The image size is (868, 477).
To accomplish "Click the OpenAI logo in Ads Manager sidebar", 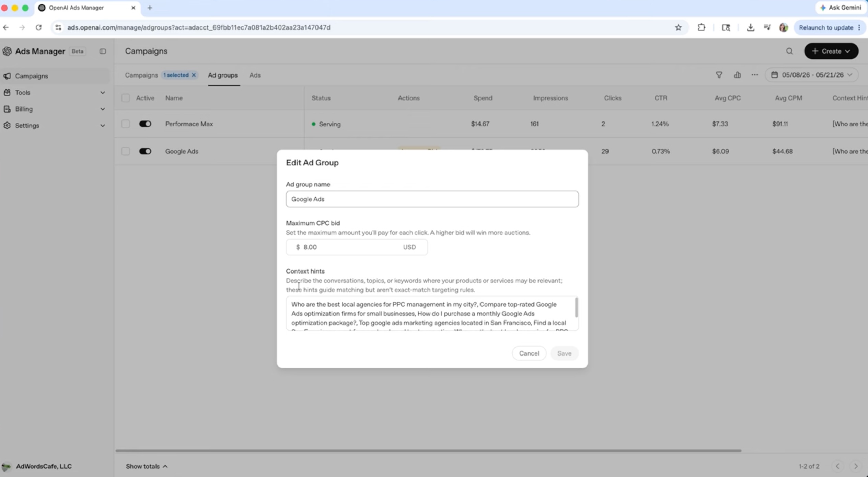I will click(x=7, y=51).
